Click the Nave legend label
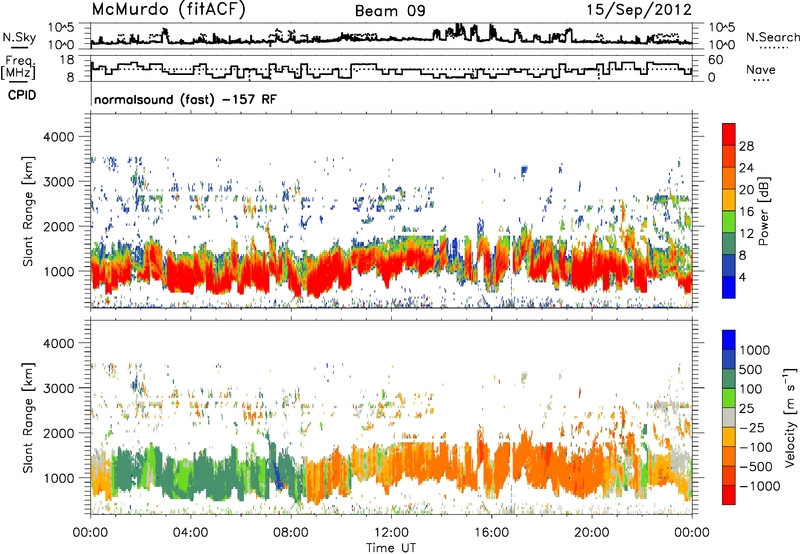The width and height of the screenshot is (800, 554). 761,69
